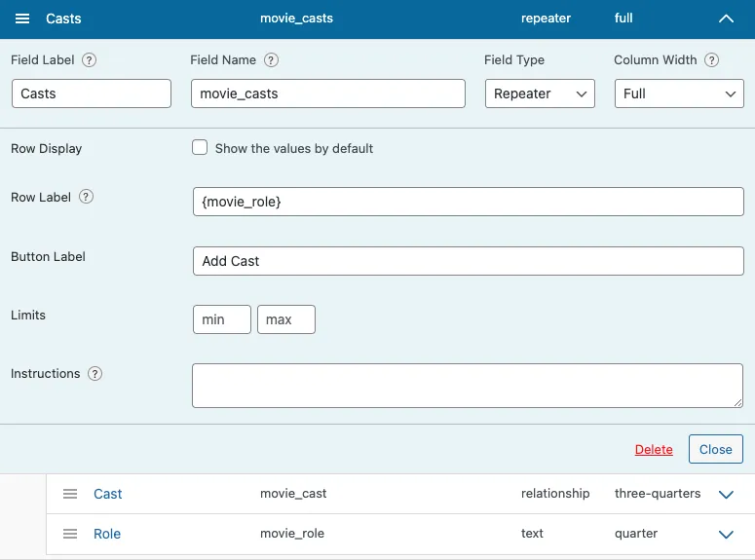The width and height of the screenshot is (755, 560).
Task: Open the Column Width help icon
Action: (x=712, y=60)
